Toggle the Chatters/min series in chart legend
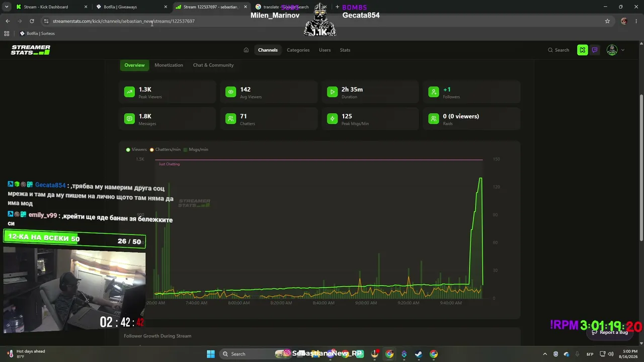Image resolution: width=644 pixels, height=362 pixels. 165,149
